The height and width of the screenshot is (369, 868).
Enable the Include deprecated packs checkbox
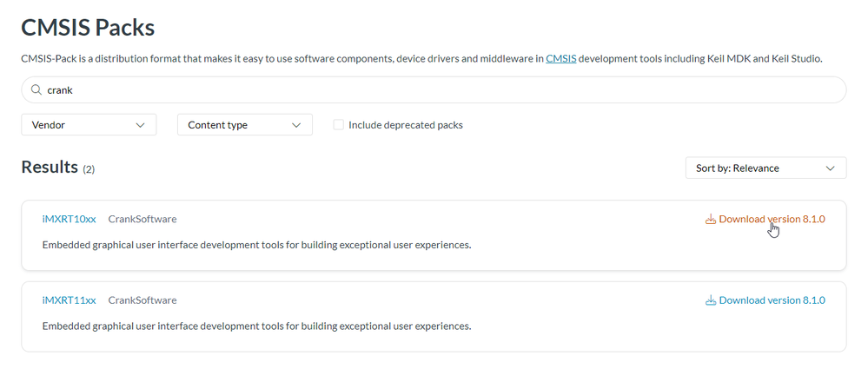click(339, 125)
